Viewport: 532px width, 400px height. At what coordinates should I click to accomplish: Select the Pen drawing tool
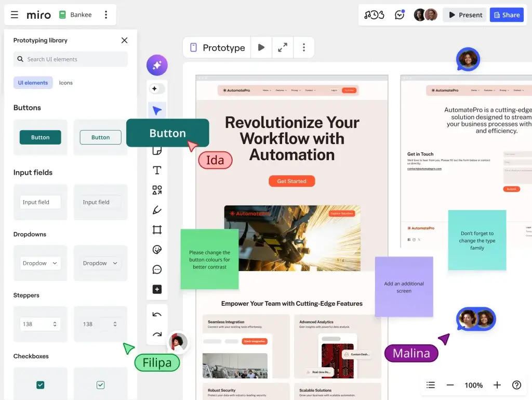(x=157, y=210)
